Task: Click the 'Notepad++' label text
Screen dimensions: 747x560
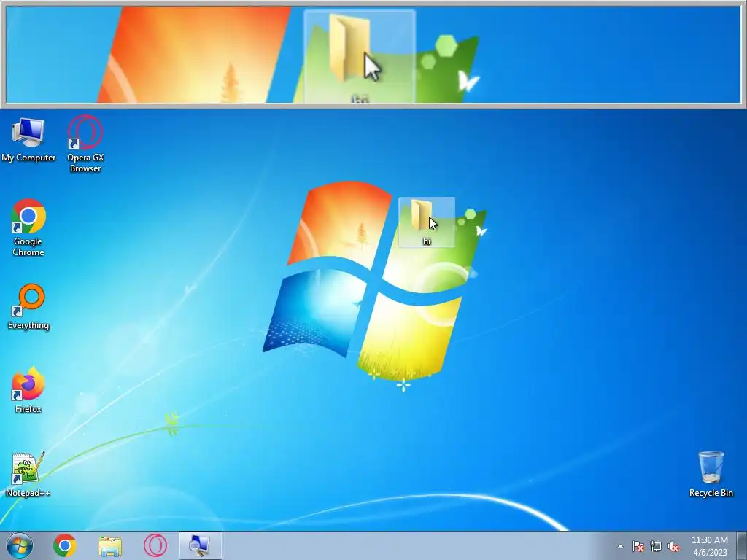Action: pos(28,493)
